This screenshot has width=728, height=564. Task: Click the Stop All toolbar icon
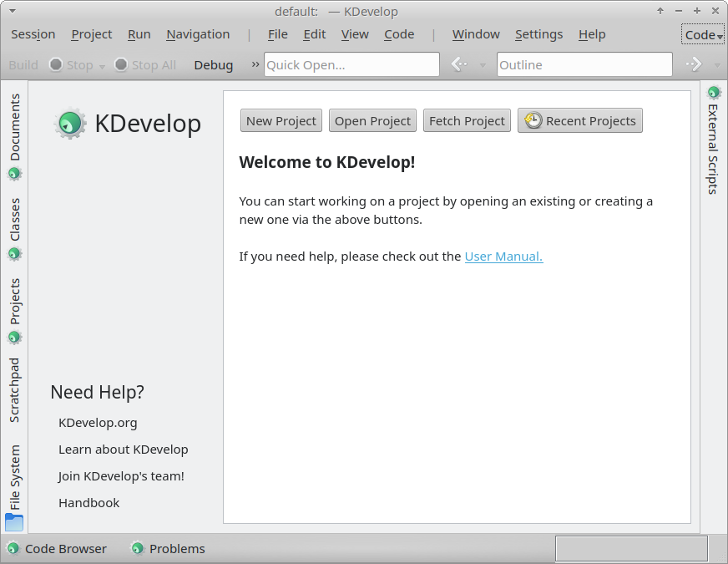click(121, 64)
